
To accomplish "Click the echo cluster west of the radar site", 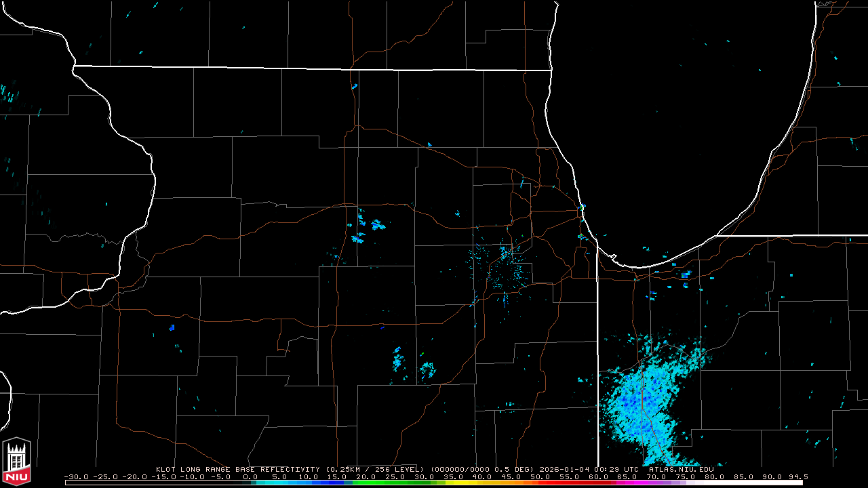I will pos(366,228).
